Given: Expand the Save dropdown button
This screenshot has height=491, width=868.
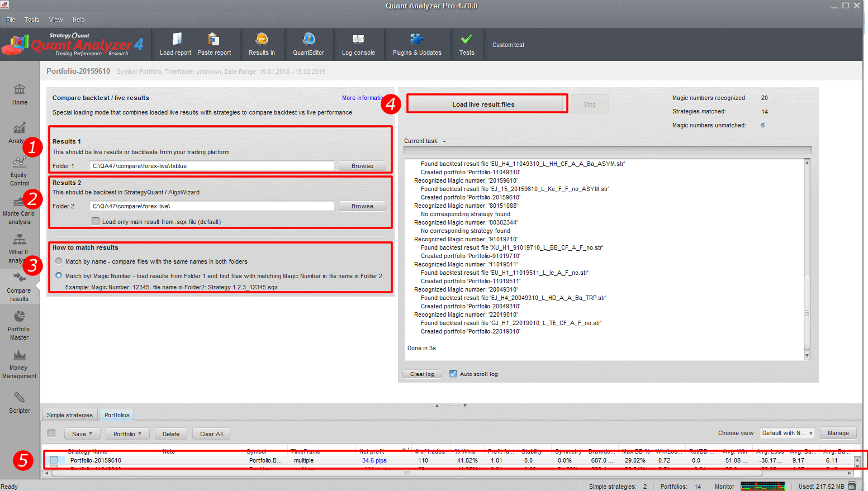Looking at the screenshot, I should (x=82, y=434).
